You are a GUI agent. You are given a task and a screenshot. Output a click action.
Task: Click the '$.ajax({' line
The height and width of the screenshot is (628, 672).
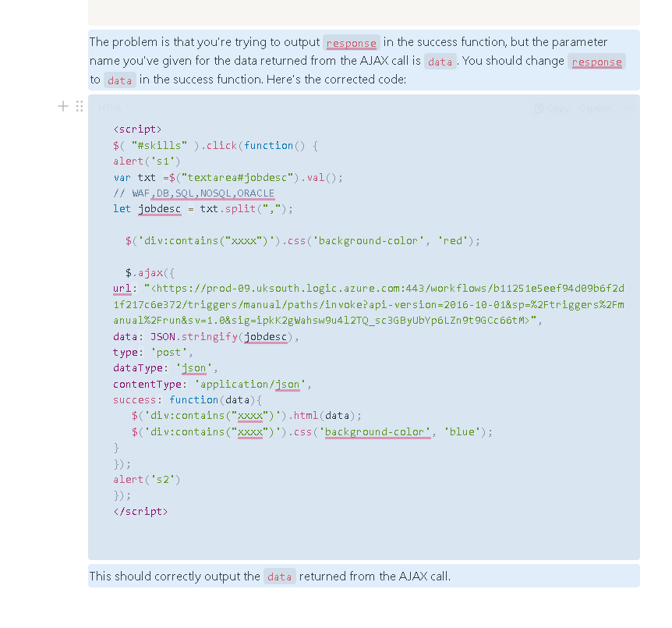click(x=150, y=273)
